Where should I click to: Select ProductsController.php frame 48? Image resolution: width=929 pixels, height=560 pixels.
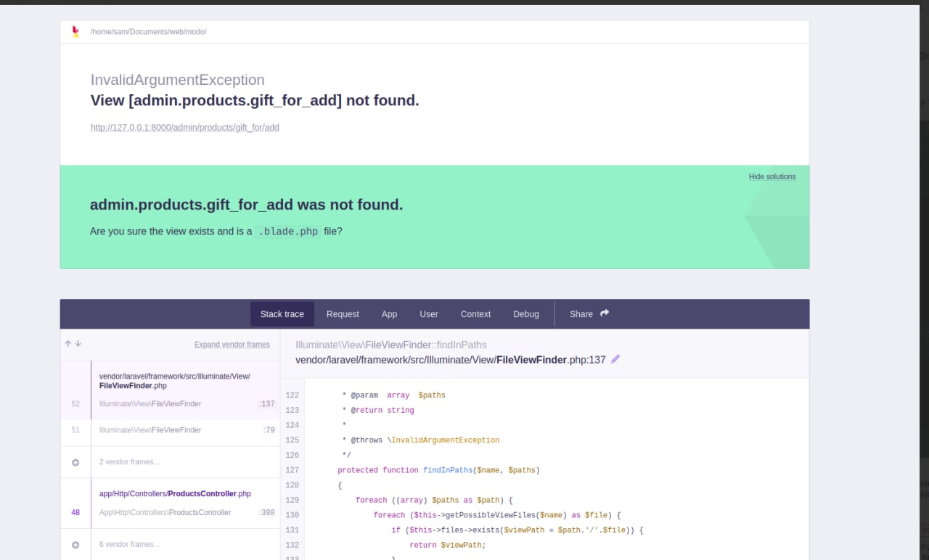[174, 503]
